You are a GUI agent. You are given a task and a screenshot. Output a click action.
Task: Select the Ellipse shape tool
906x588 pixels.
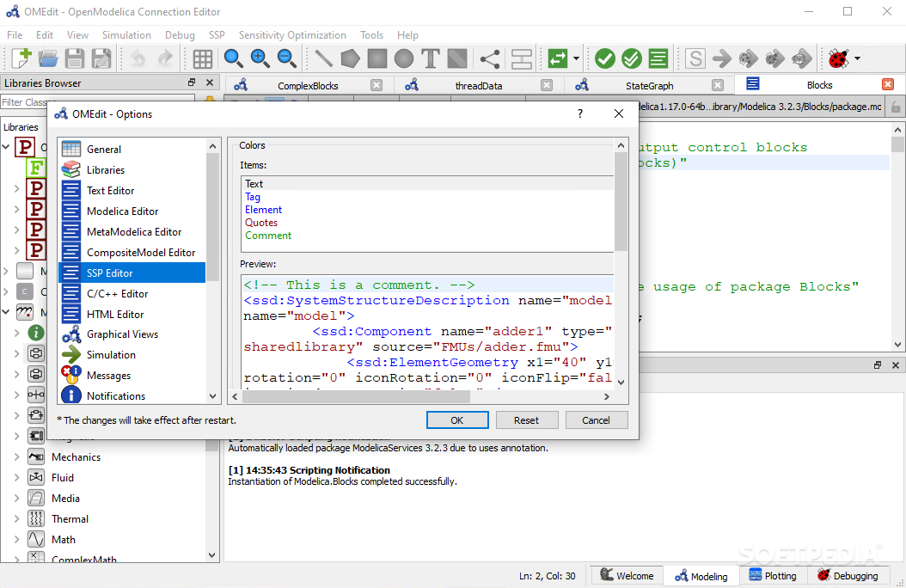pos(404,58)
